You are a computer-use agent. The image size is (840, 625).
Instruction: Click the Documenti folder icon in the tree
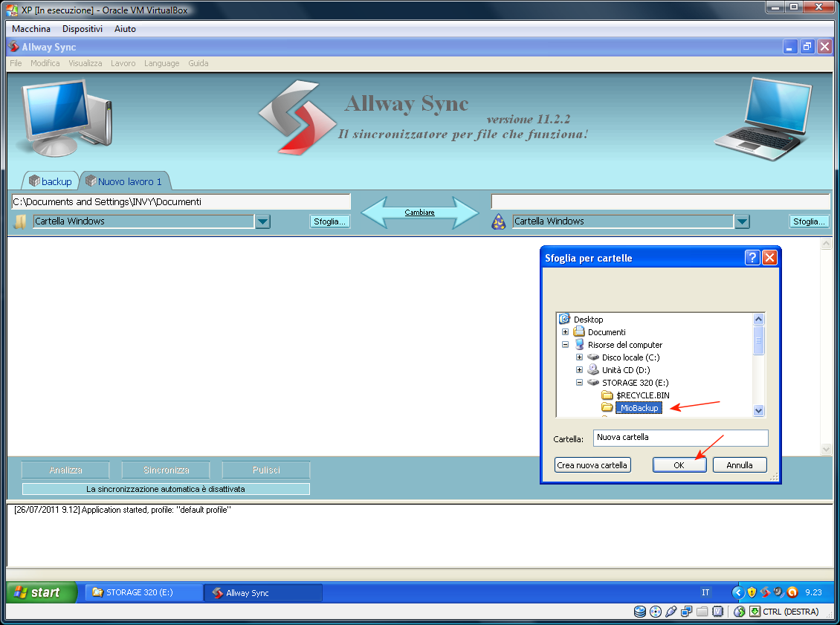[x=579, y=332]
